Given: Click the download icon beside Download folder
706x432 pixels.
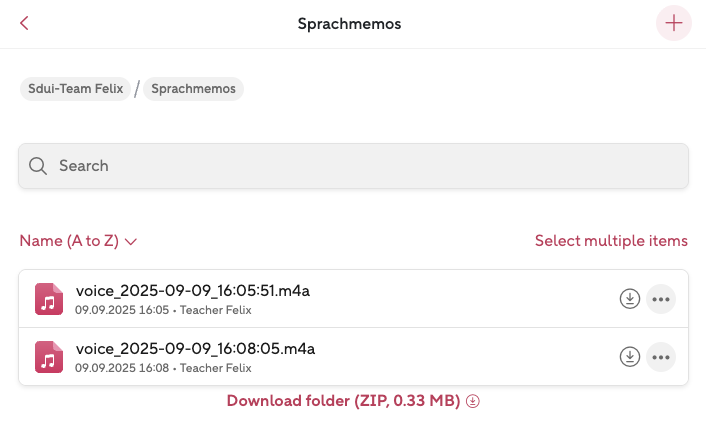Looking at the screenshot, I should coord(474,401).
